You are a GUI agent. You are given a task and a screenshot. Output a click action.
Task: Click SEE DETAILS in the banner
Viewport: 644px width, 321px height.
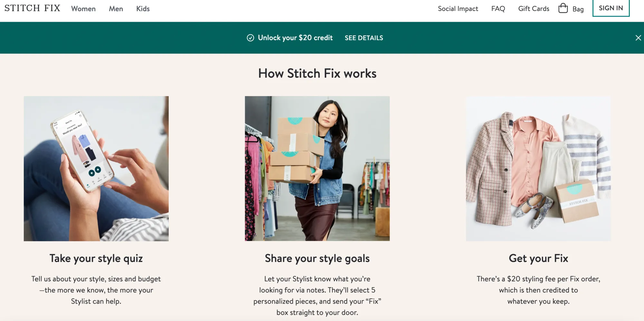[x=364, y=38]
